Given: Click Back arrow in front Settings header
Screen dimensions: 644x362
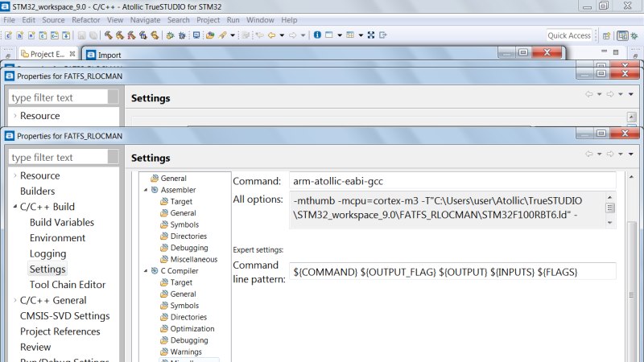Looking at the screenshot, I should coord(589,154).
